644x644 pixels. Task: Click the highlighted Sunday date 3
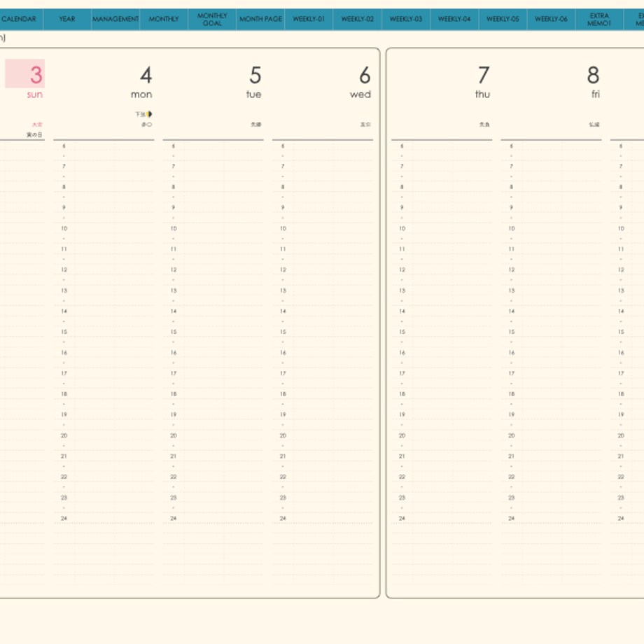[x=25, y=74]
